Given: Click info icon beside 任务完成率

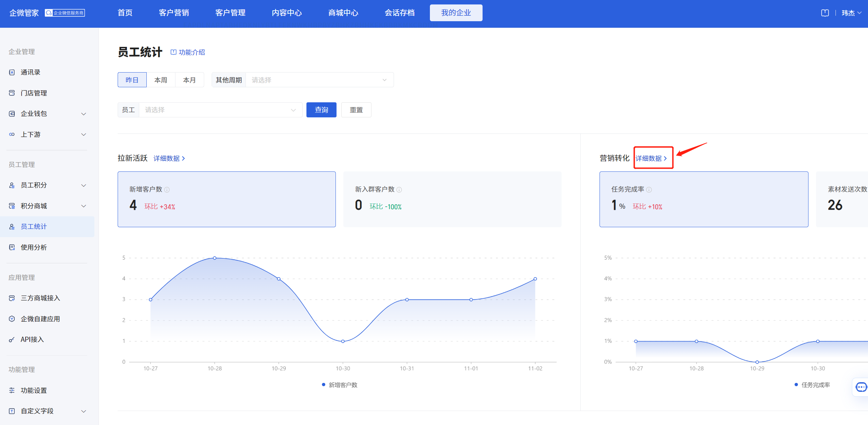Looking at the screenshot, I should coord(649,190).
